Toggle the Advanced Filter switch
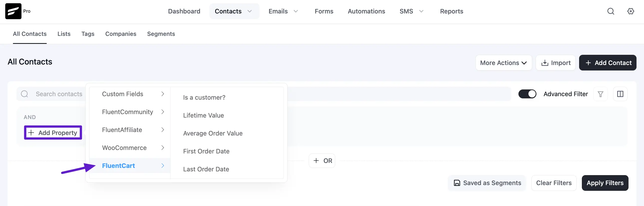 coord(527,94)
